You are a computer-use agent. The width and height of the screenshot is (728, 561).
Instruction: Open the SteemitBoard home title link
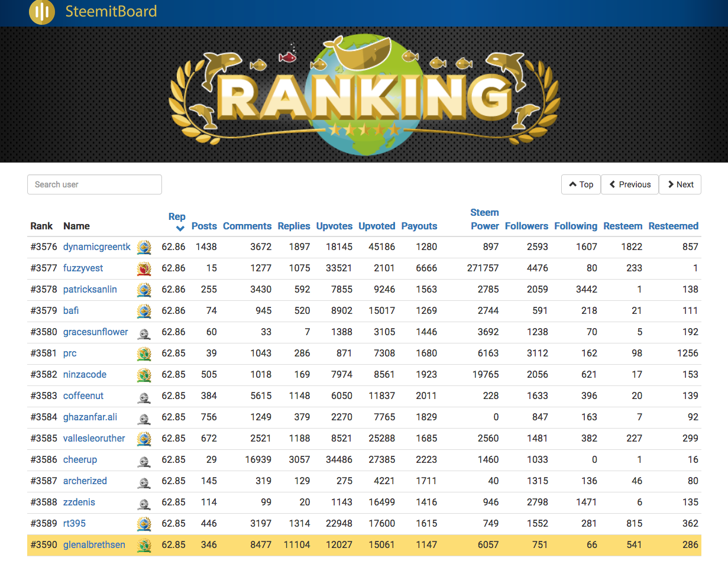[111, 11]
